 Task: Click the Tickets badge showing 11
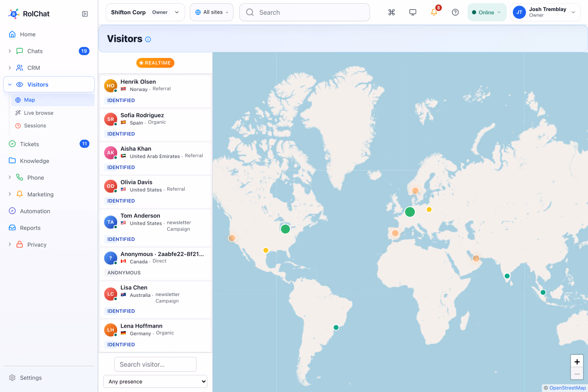[x=85, y=144]
